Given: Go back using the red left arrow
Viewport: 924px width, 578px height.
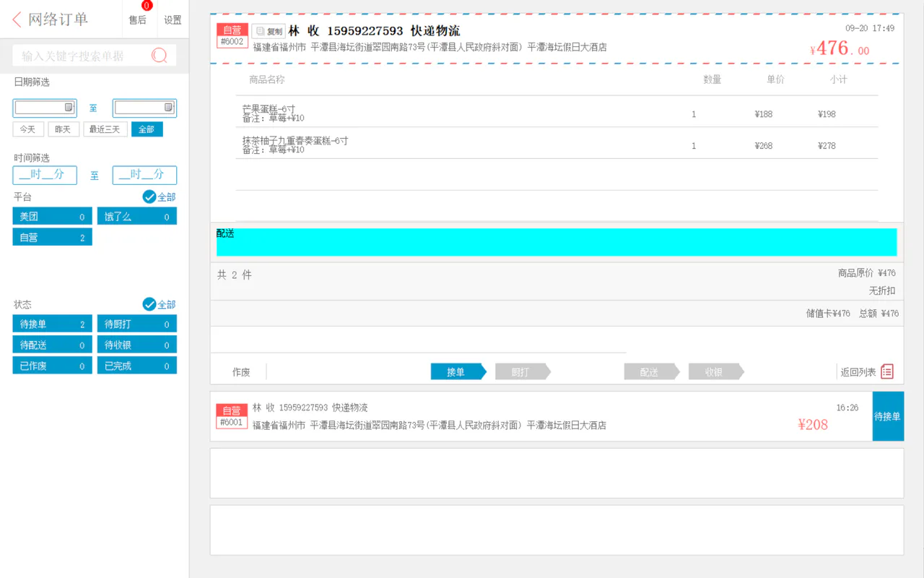Looking at the screenshot, I should coord(17,20).
